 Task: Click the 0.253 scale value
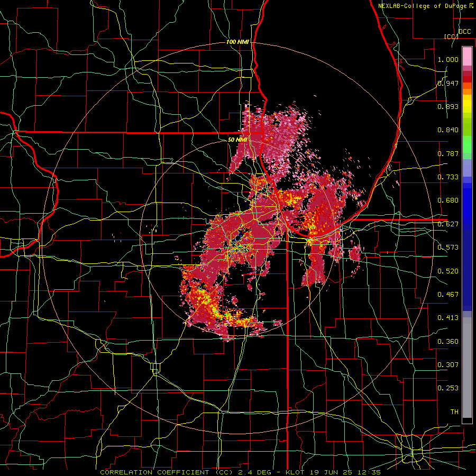448,388
